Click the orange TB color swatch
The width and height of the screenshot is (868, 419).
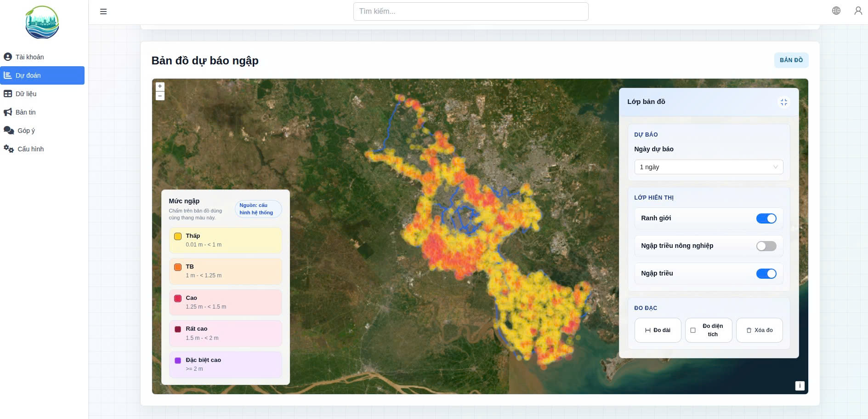(178, 267)
